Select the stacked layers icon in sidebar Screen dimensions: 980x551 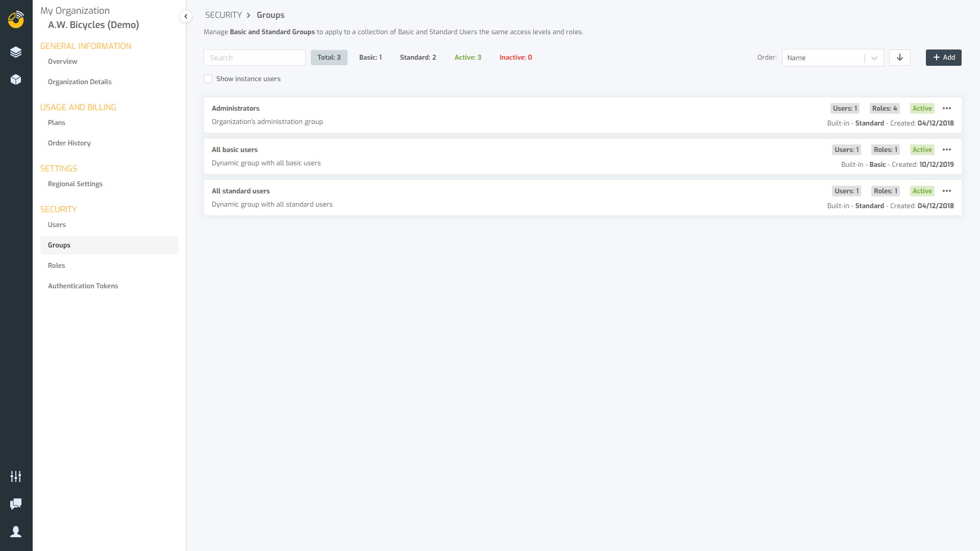point(16,52)
